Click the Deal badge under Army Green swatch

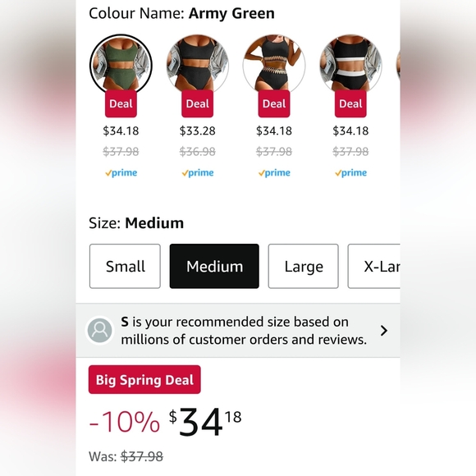[x=121, y=104]
